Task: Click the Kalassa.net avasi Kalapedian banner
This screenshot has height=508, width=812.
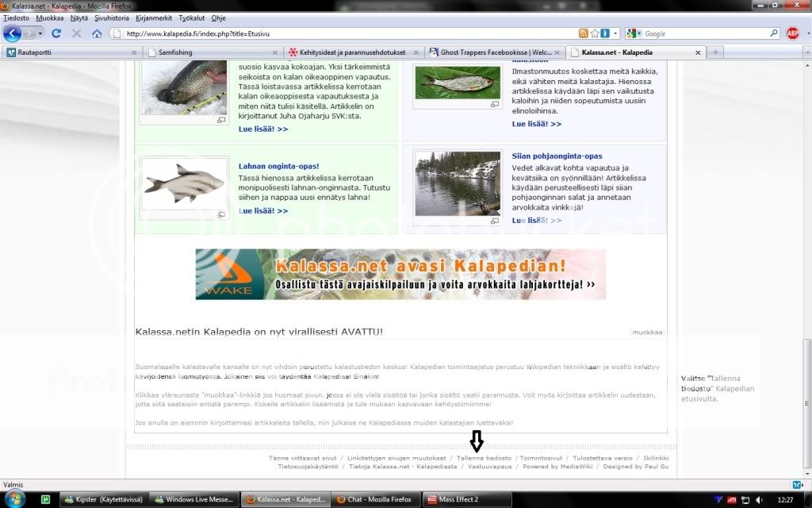Action: click(x=400, y=274)
